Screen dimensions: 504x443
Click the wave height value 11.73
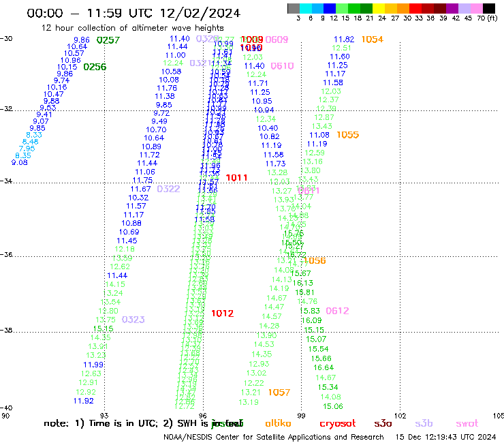275,164
